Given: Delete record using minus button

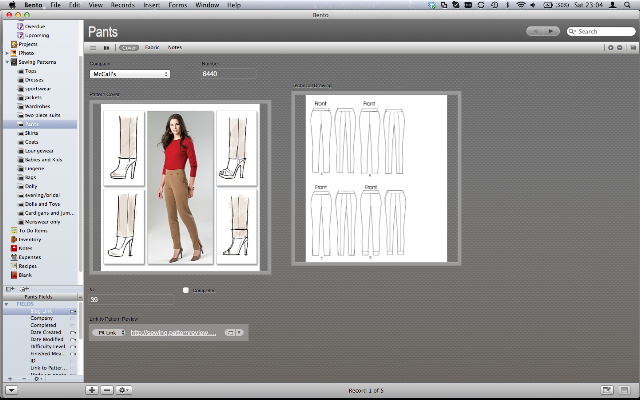Looking at the screenshot, I should [107, 389].
